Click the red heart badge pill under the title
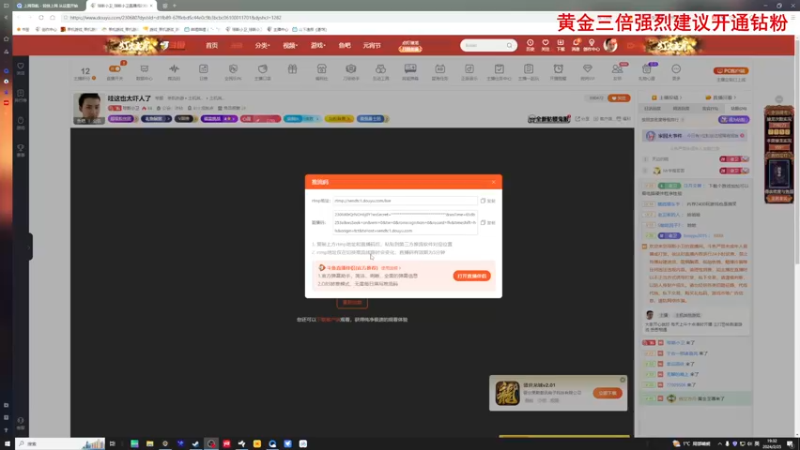800x450 pixels. [x=260, y=119]
